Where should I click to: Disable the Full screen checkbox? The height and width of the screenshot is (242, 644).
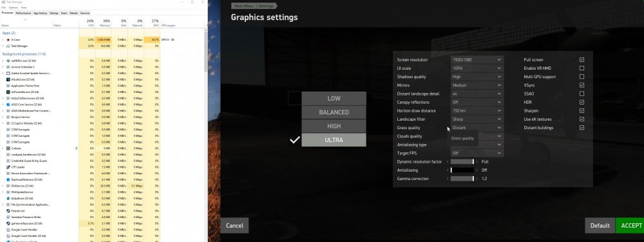pyautogui.click(x=582, y=59)
